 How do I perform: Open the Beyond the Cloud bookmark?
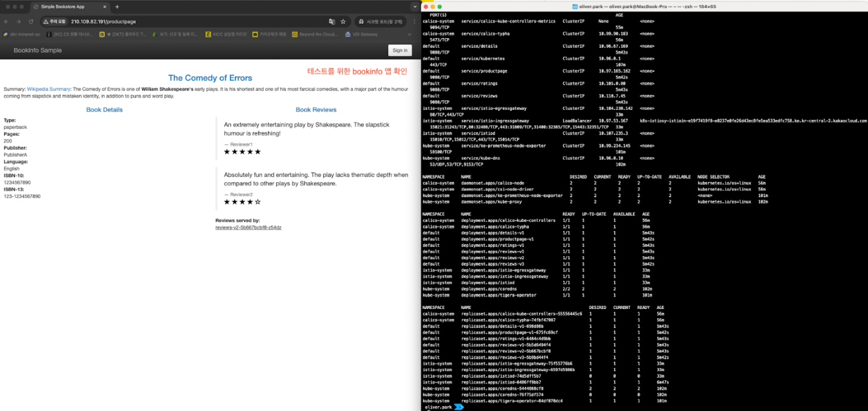point(316,34)
